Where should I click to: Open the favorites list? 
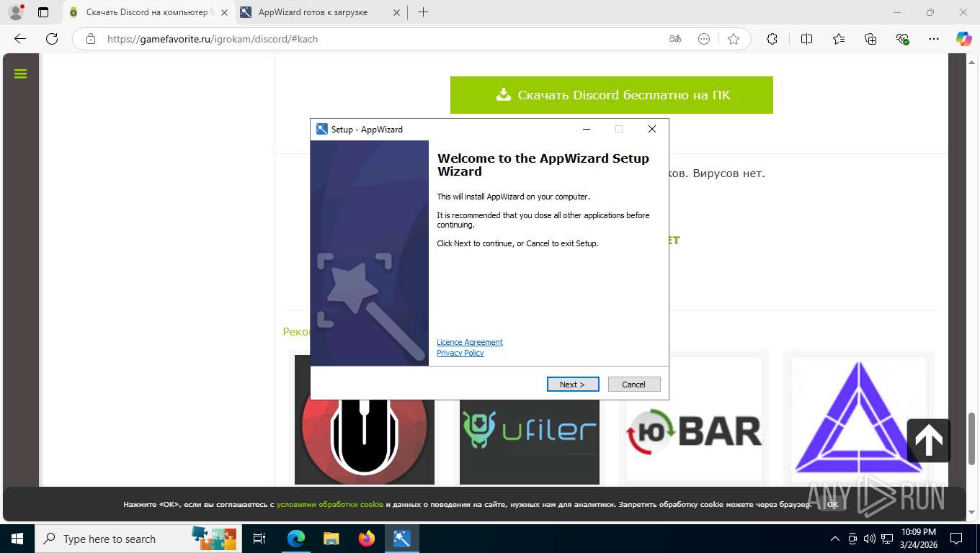[839, 39]
